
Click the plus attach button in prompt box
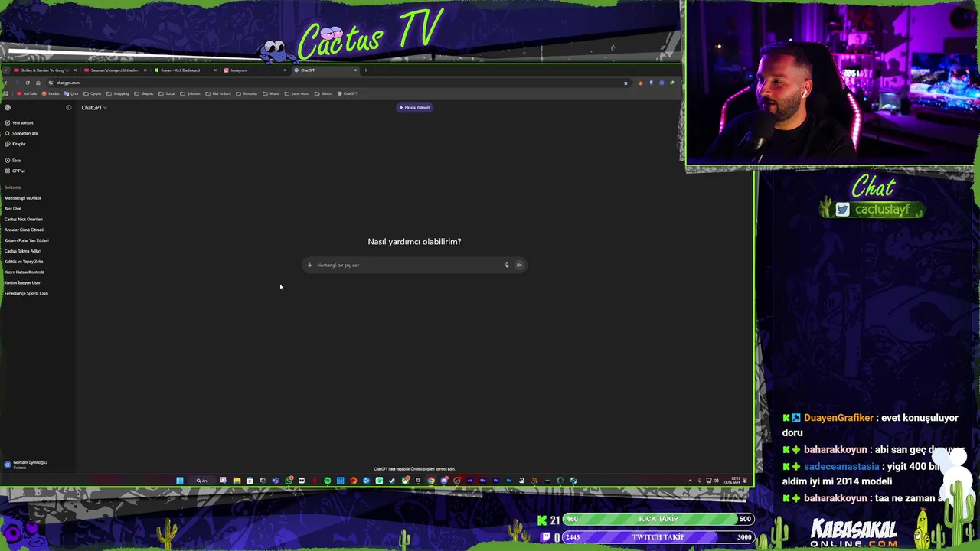pyautogui.click(x=309, y=266)
